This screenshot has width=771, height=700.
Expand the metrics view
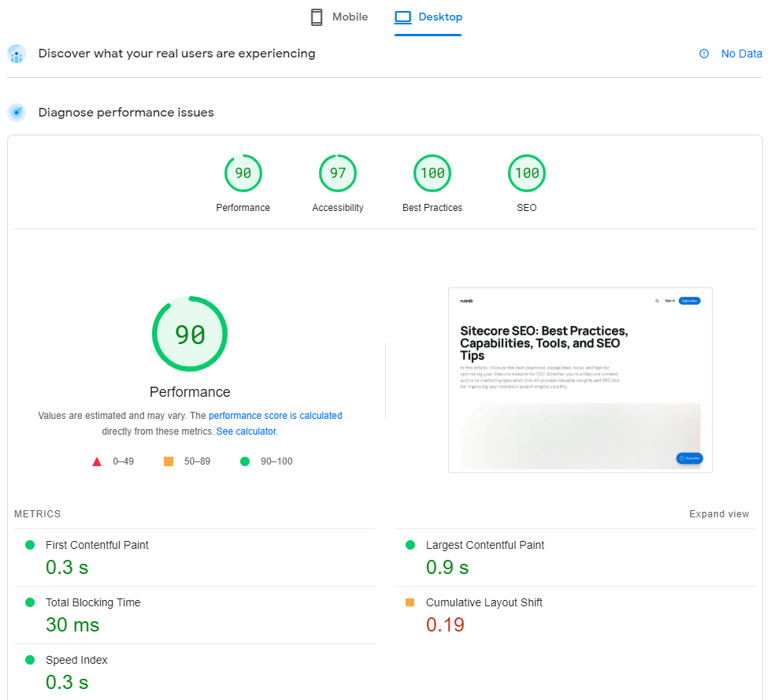(x=719, y=514)
